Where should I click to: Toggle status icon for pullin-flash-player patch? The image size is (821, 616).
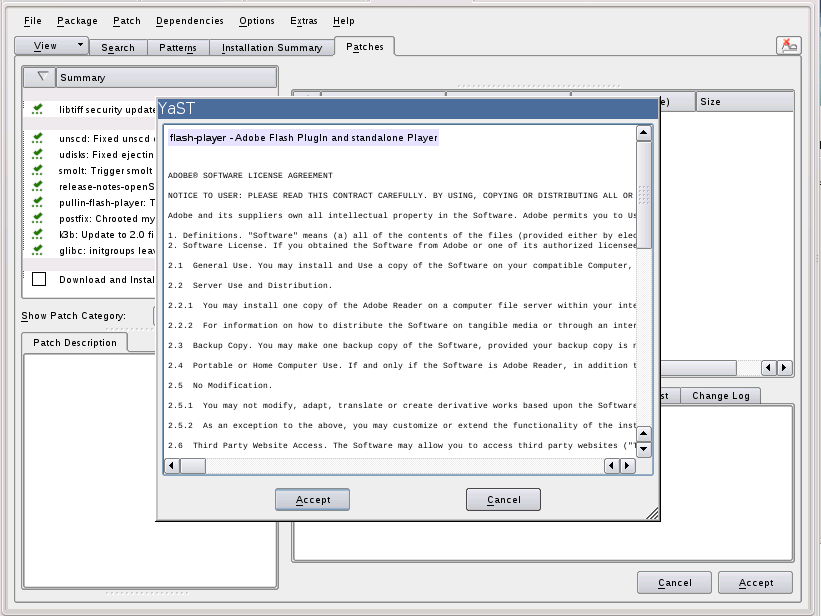point(37,202)
